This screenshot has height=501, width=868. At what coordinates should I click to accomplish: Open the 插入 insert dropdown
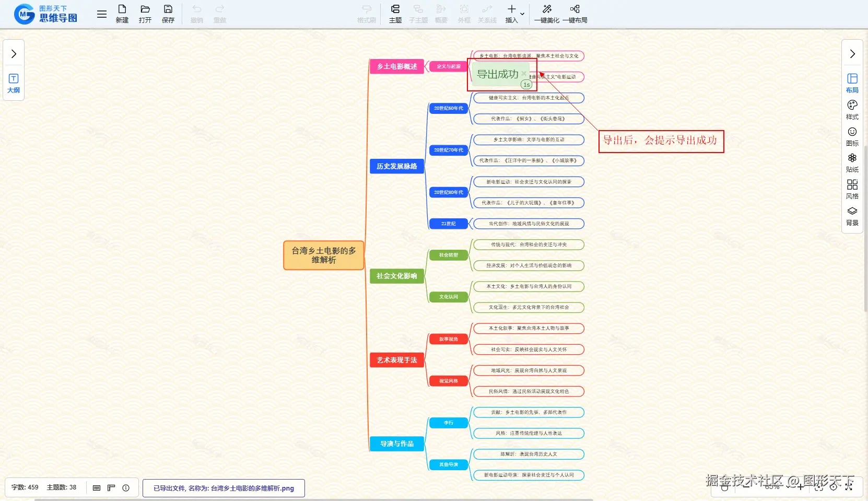point(514,14)
